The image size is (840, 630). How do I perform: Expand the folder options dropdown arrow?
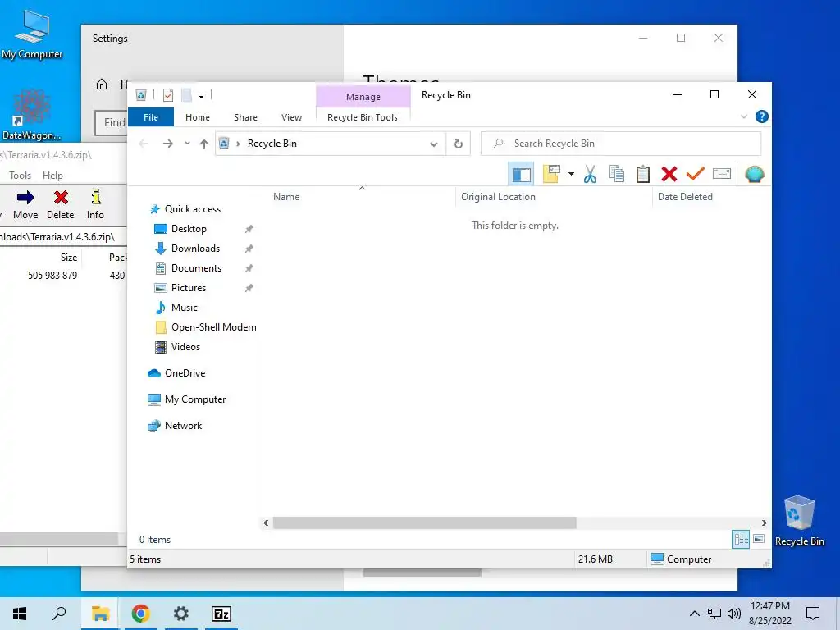coord(571,174)
